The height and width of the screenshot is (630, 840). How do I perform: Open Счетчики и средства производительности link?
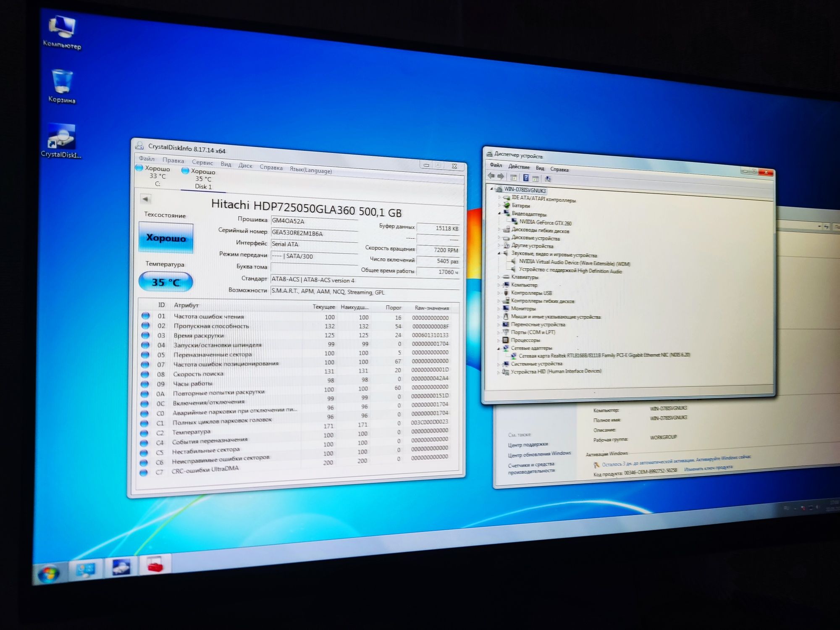[x=531, y=467]
